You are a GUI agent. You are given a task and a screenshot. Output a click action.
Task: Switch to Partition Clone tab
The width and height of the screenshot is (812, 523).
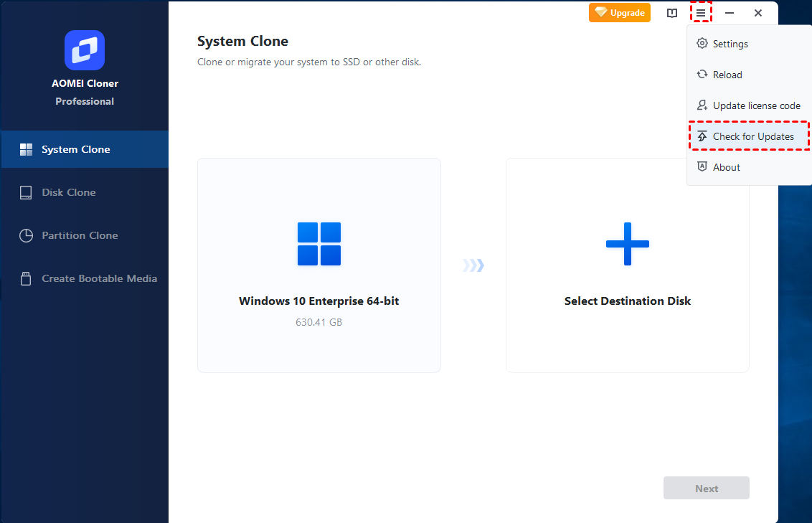(85, 235)
